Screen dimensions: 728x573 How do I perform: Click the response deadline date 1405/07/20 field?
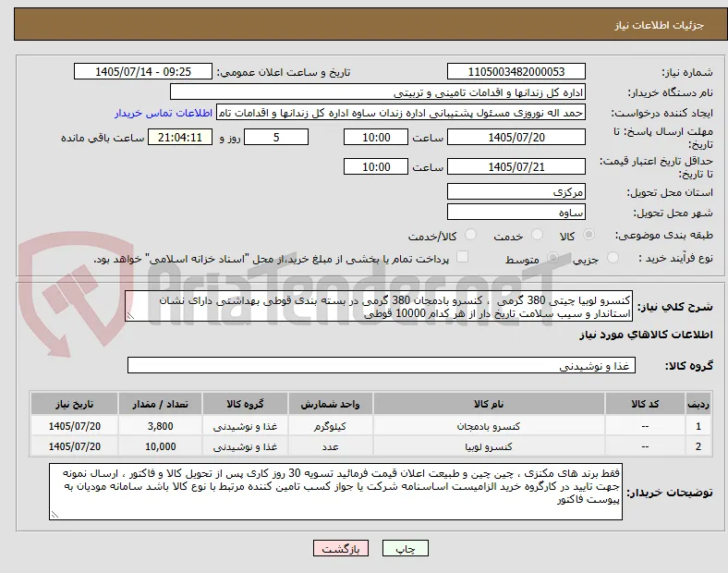[516, 137]
